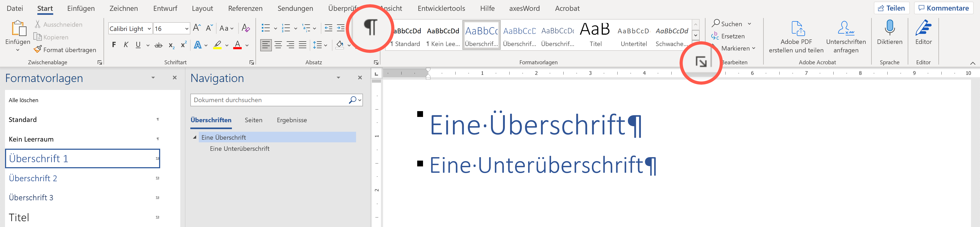
Task: Click the Kommentare button
Action: point(943,8)
